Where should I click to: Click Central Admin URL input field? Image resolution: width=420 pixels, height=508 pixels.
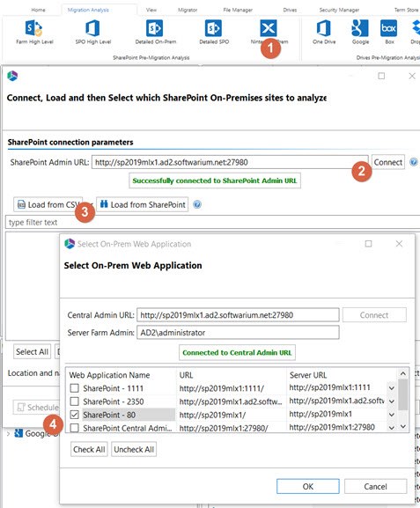point(238,315)
